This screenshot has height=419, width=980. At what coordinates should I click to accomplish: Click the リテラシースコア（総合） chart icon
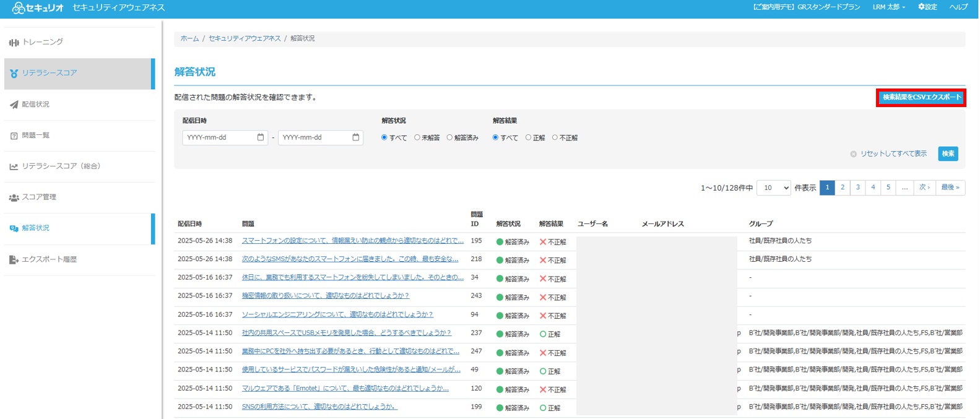[x=14, y=166]
